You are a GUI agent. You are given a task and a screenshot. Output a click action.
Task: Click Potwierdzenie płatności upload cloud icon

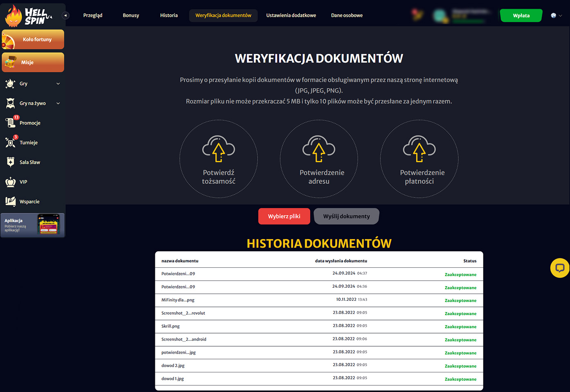419,149
